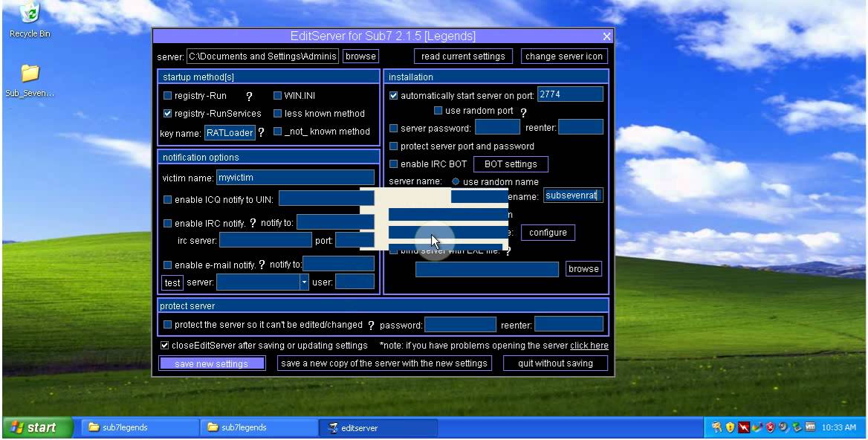Open the e-mail server dropdown arrow

[304, 282]
